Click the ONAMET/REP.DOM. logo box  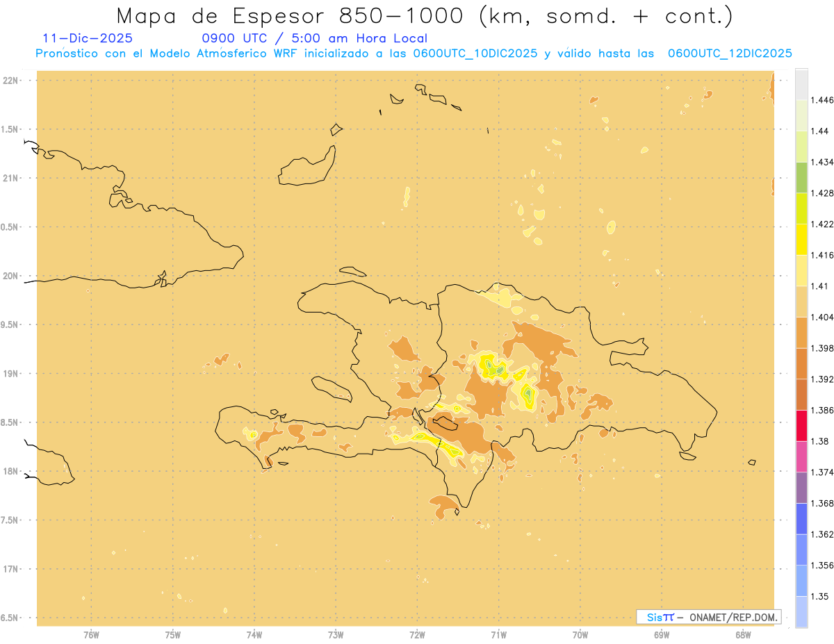pyautogui.click(x=708, y=617)
